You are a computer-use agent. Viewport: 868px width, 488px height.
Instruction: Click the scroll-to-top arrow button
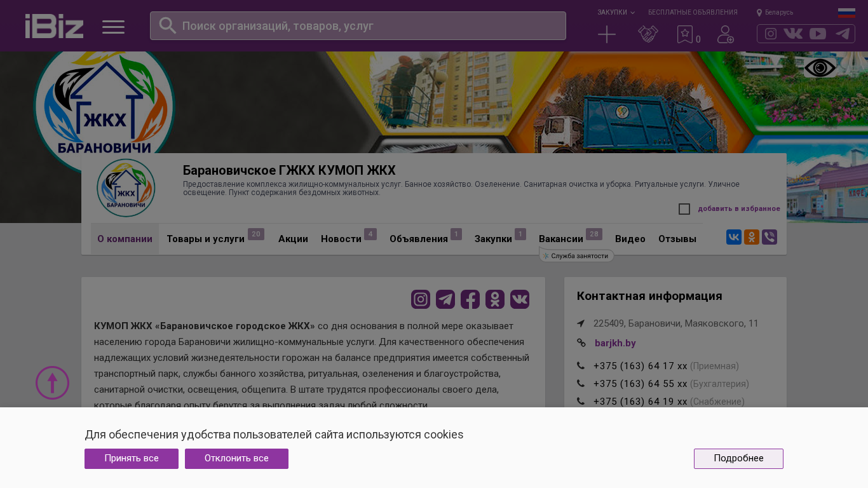click(52, 383)
